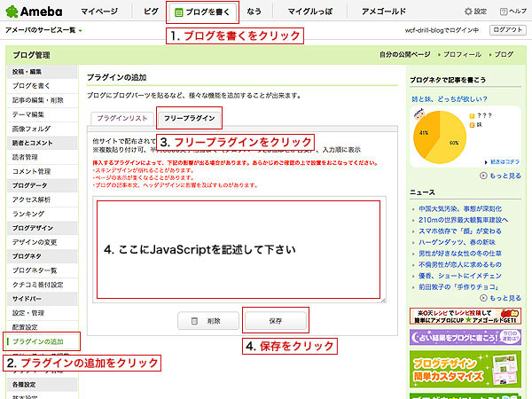Click the 占い結果をブログに書こう banner
532x399 pixels.
click(465, 338)
